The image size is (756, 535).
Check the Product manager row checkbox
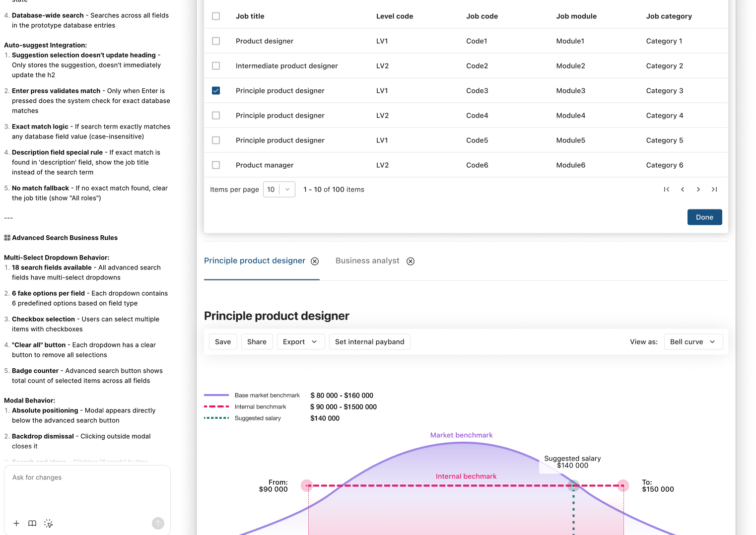click(x=216, y=165)
